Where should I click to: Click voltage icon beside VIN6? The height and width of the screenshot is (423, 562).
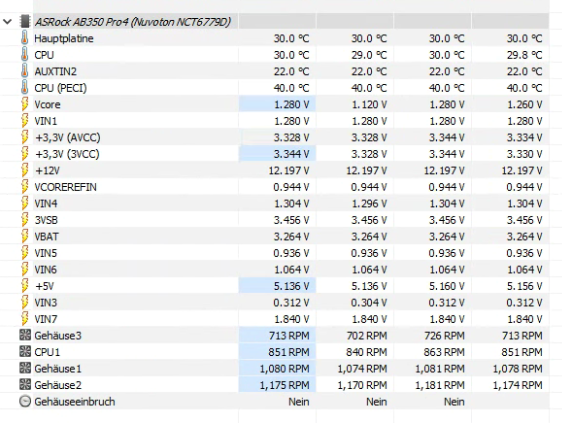(24, 269)
